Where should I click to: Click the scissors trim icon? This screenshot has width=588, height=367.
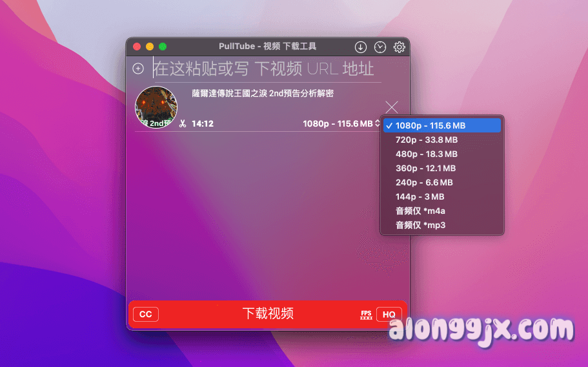pos(183,123)
